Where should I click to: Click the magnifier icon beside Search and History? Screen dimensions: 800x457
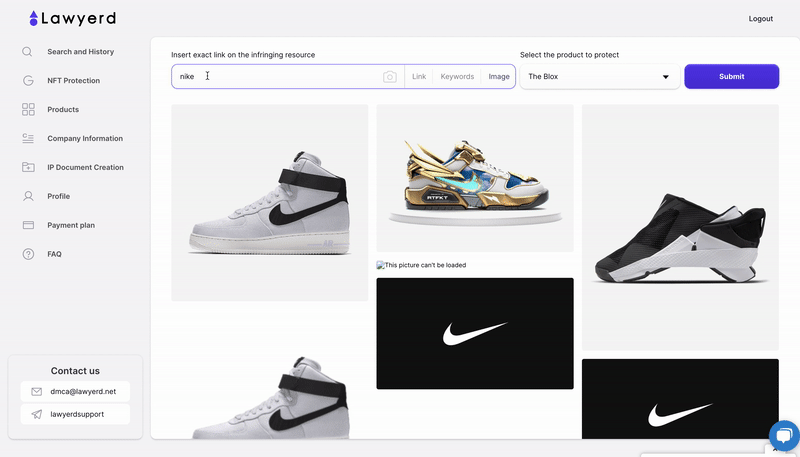coord(28,52)
